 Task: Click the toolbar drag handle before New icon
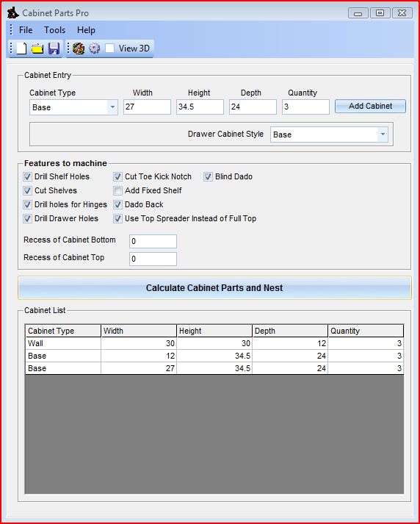11,49
